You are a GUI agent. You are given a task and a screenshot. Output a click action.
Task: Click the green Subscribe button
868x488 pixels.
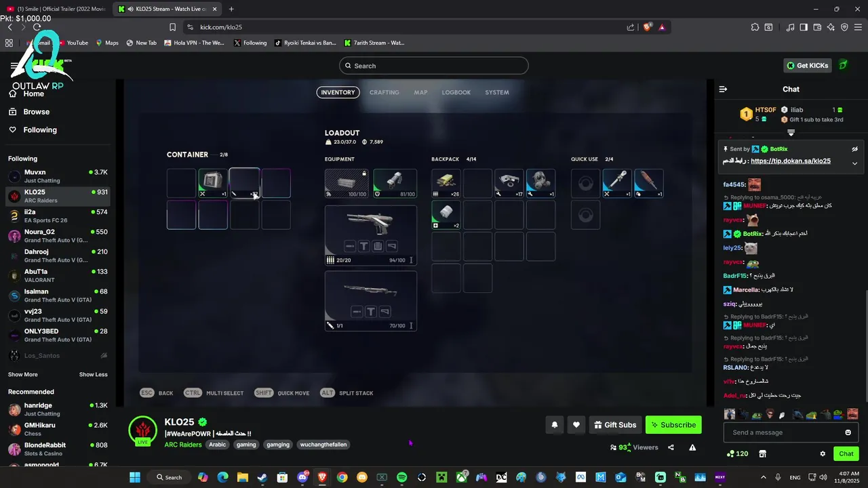coord(673,425)
